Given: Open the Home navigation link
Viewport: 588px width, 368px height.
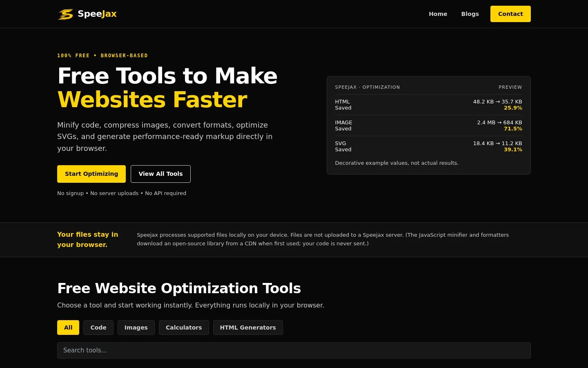Looking at the screenshot, I should (438, 14).
